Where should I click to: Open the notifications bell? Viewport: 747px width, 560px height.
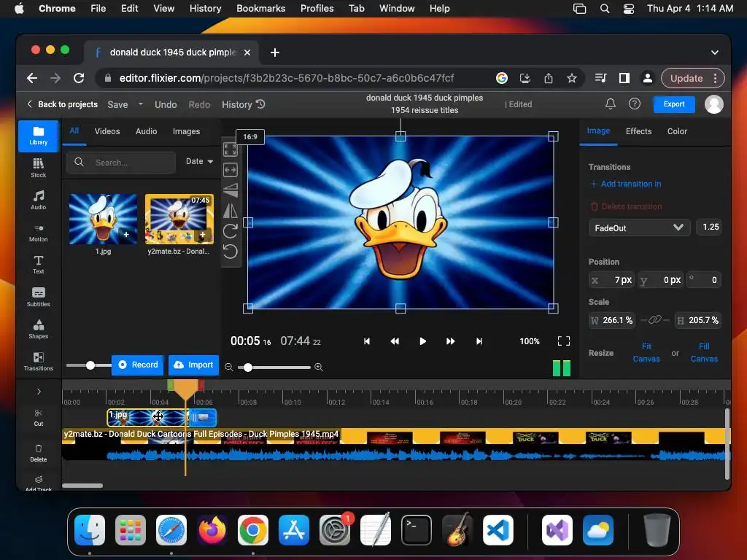pos(611,104)
